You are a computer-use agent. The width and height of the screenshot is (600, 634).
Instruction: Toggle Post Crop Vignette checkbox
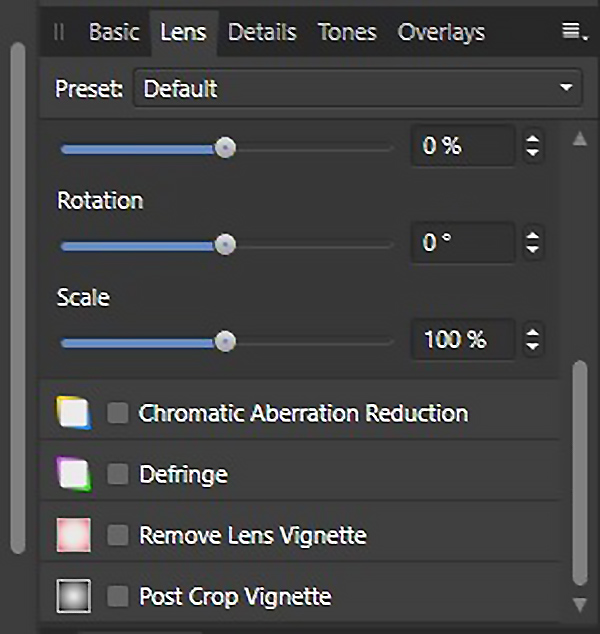[118, 597]
